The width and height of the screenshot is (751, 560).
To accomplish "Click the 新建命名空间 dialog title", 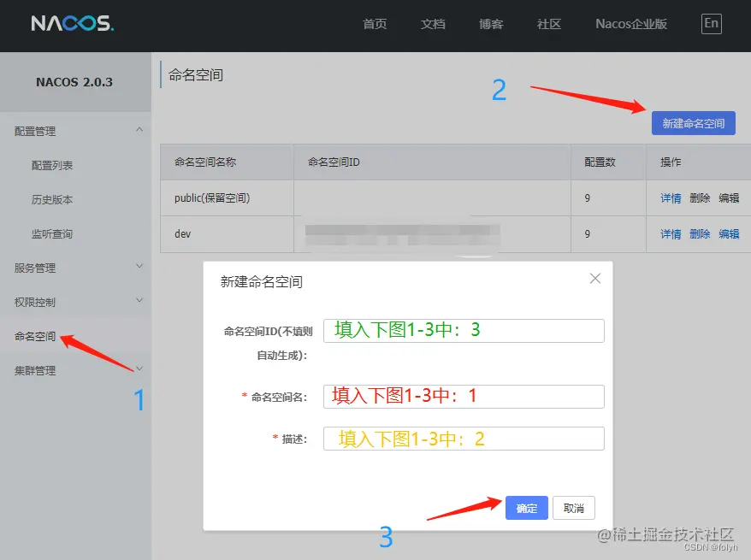I will pos(261,282).
